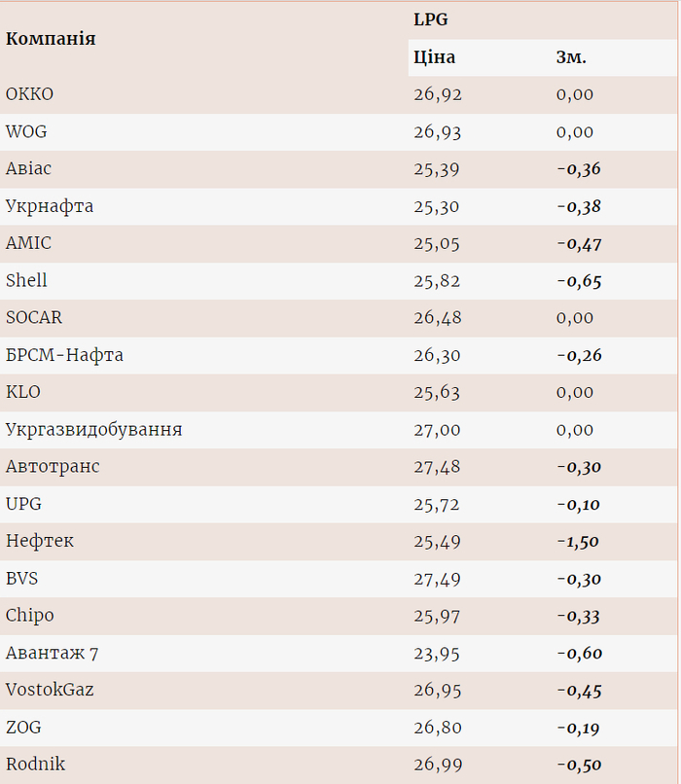Select Укрнафта in the table

50,206
